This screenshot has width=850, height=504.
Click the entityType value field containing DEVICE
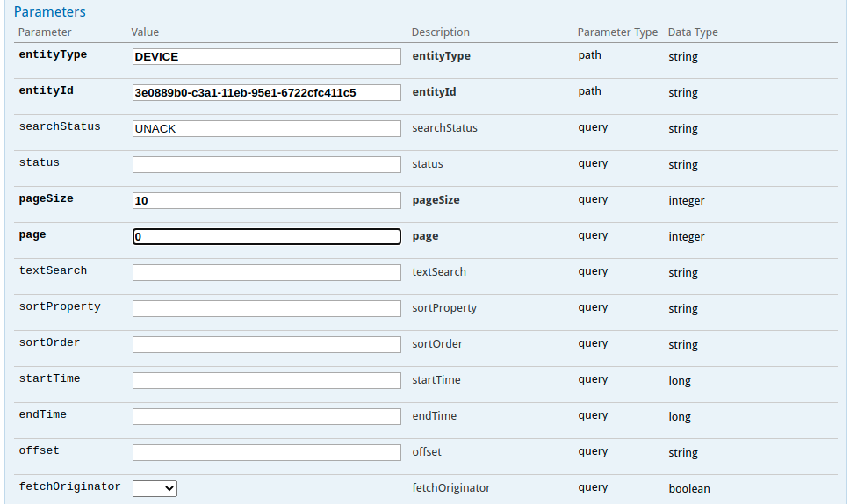pos(267,56)
